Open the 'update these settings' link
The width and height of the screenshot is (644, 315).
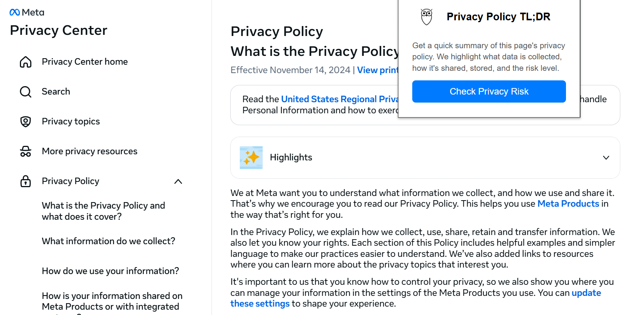(x=260, y=303)
